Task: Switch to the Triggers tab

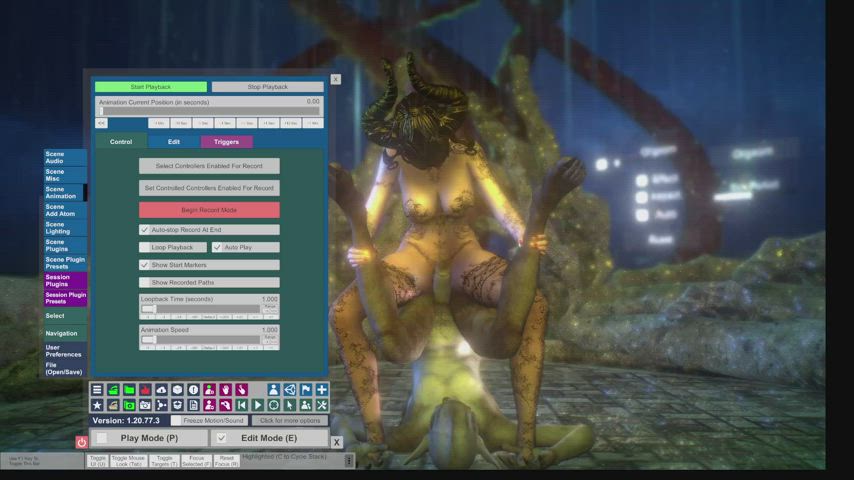Action: (227, 142)
